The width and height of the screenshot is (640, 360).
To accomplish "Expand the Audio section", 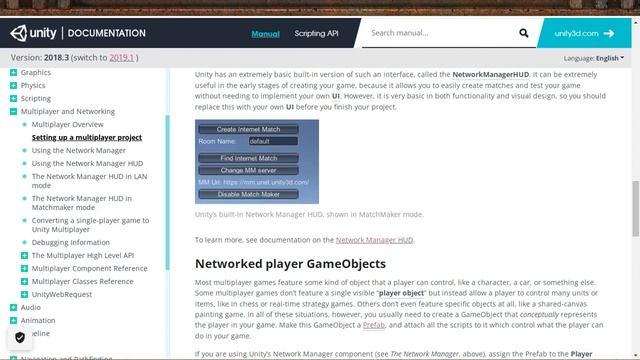I will (x=13, y=307).
